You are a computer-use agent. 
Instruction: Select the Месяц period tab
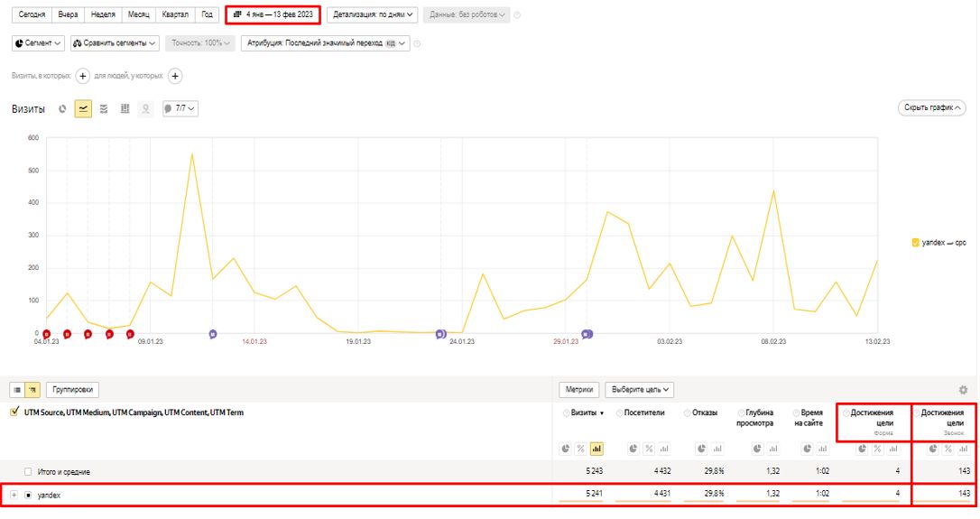tap(139, 14)
